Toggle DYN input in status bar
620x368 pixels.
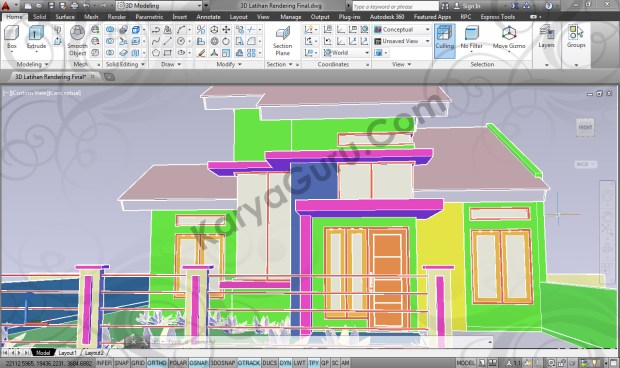(285, 363)
